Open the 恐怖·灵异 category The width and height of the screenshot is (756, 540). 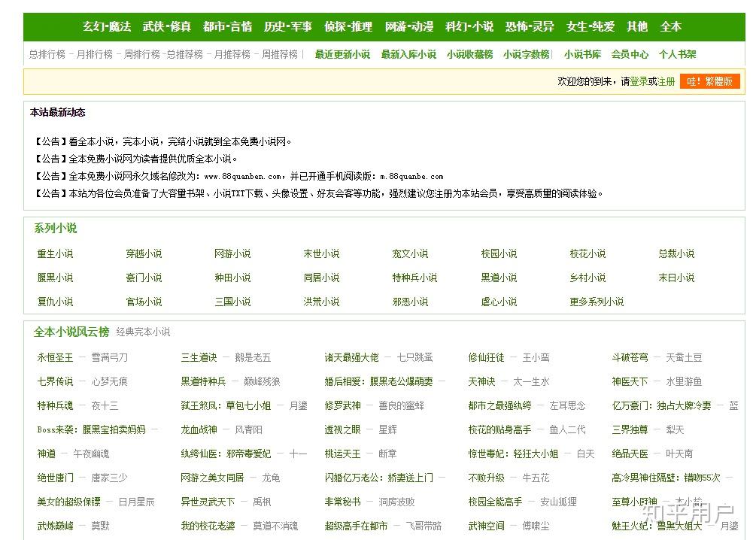click(530, 26)
